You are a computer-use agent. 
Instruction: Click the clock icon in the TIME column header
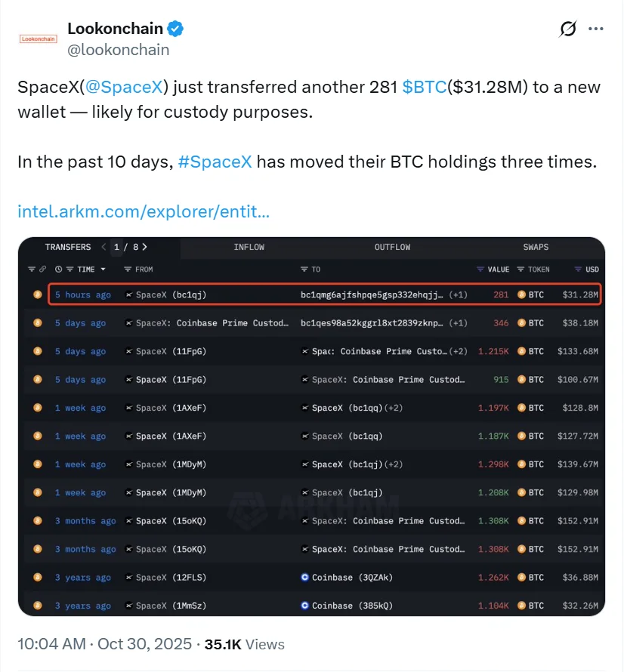click(59, 270)
